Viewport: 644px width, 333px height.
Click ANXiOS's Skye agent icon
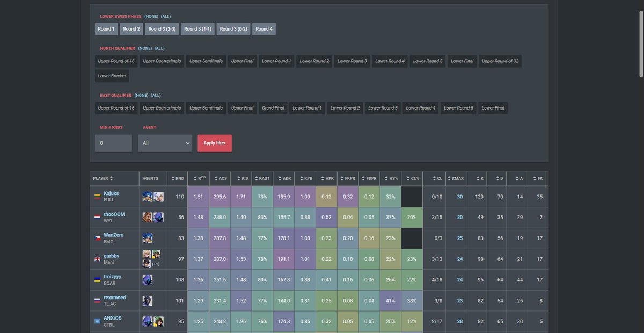(158, 321)
